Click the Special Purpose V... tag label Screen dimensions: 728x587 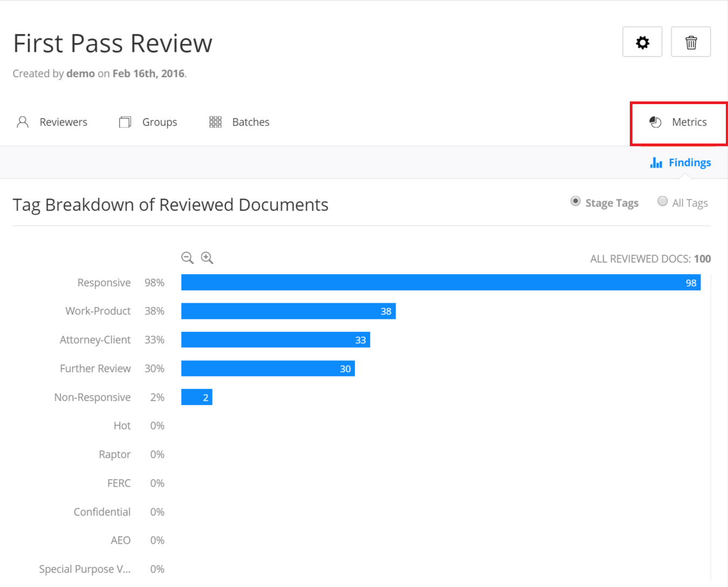[x=85, y=569]
